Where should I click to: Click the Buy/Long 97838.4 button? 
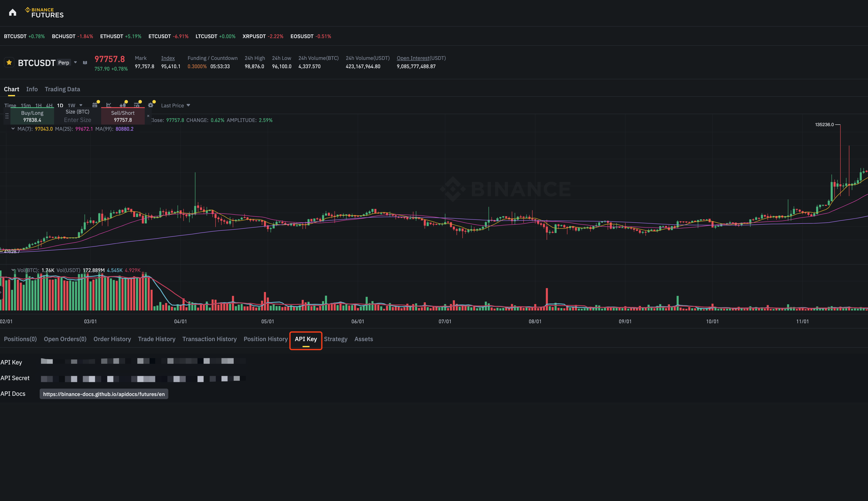point(32,116)
